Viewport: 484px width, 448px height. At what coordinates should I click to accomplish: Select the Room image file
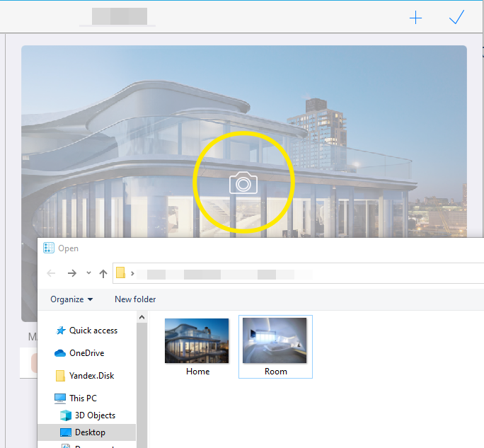pyautogui.click(x=275, y=346)
